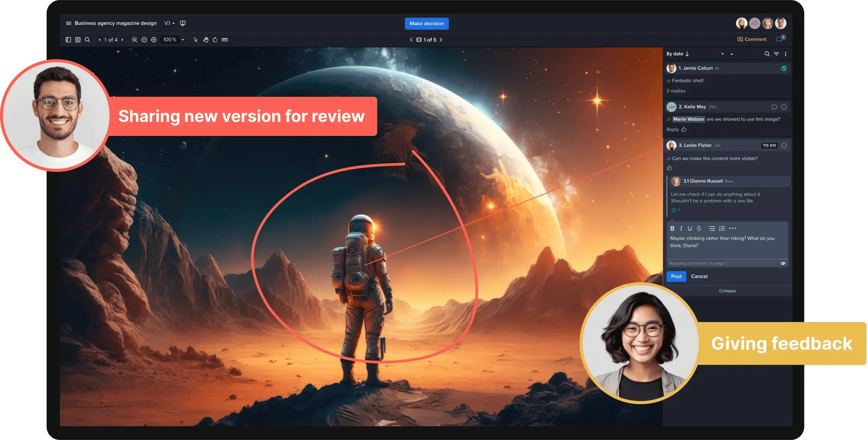Click the ruler measure tool
This screenshot has width=868, height=440.
pyautogui.click(x=225, y=40)
